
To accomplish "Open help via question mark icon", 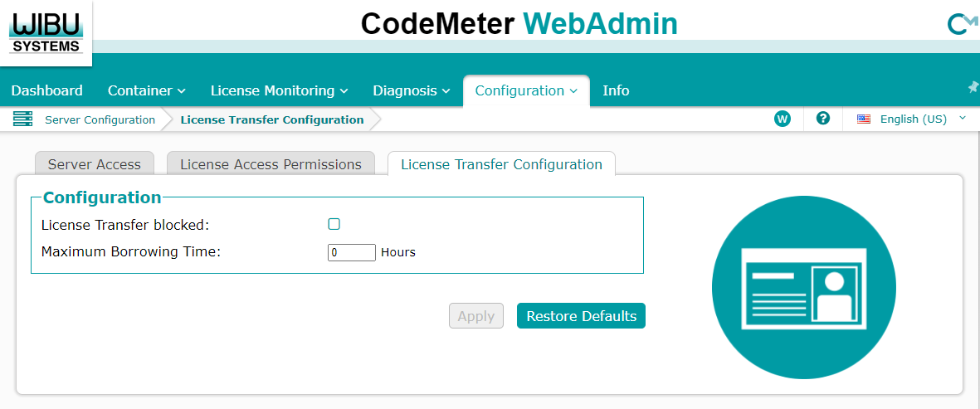I will [823, 119].
